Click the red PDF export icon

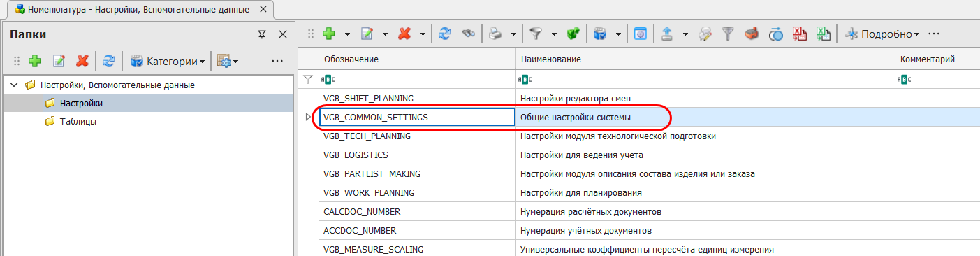pyautogui.click(x=800, y=34)
